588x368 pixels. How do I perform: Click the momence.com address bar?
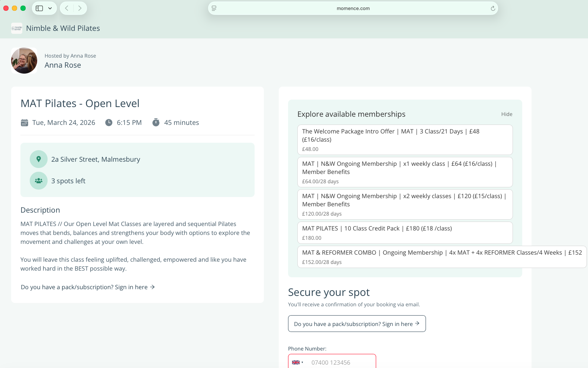click(x=353, y=8)
